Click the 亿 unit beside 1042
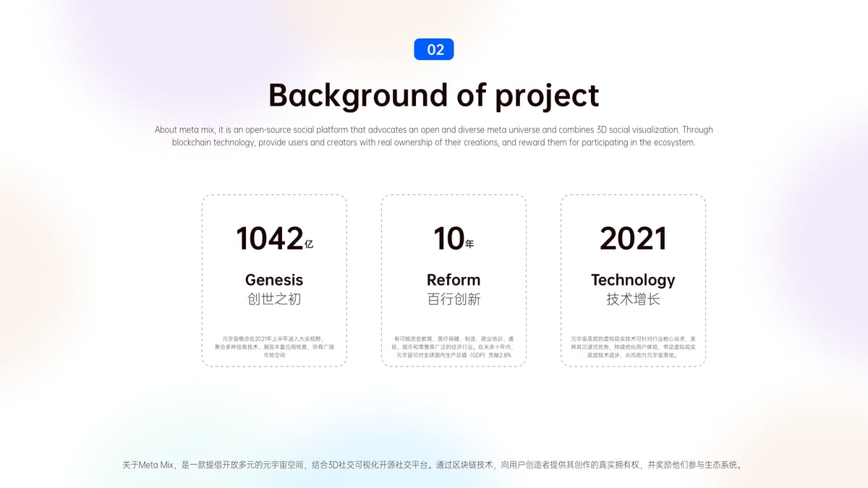This screenshot has width=868, height=488. (309, 244)
